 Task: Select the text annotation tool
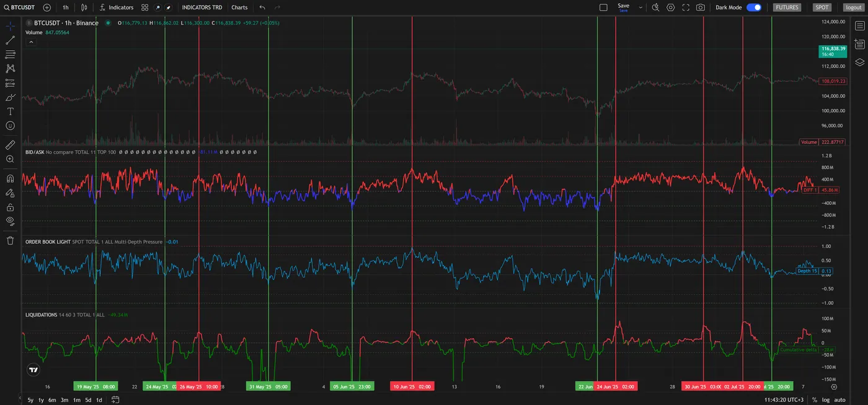(10, 111)
